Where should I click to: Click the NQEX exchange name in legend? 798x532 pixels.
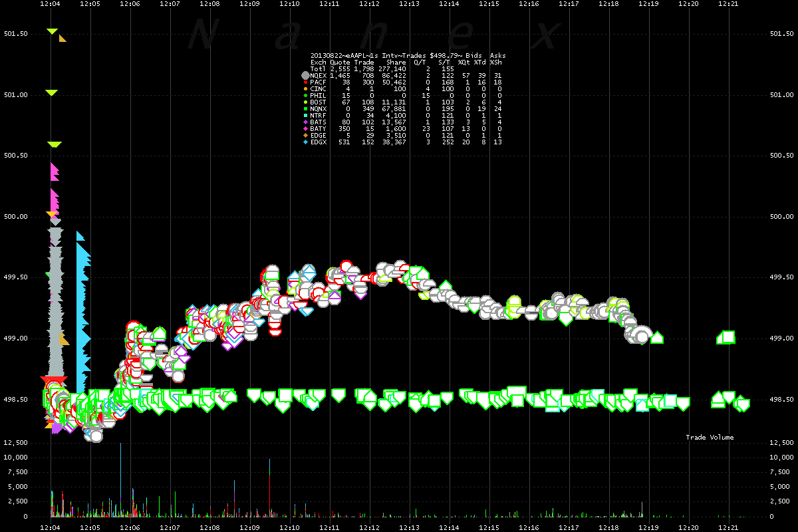tap(319, 76)
